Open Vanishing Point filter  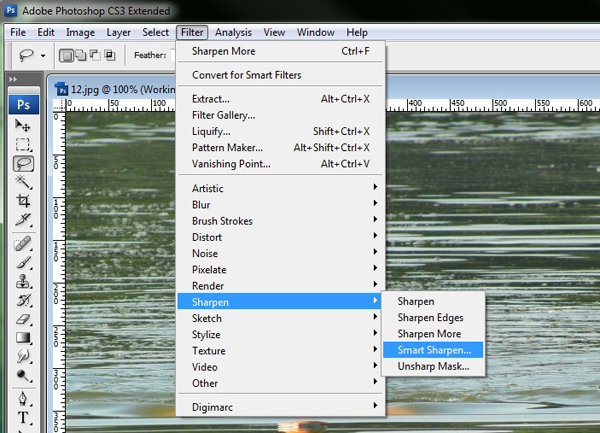[280, 164]
